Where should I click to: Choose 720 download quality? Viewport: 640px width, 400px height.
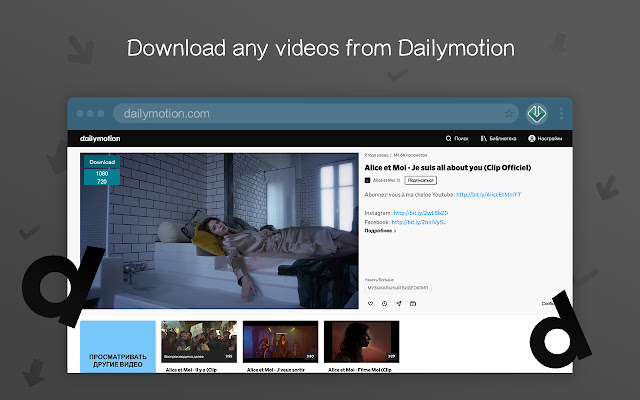point(102,181)
